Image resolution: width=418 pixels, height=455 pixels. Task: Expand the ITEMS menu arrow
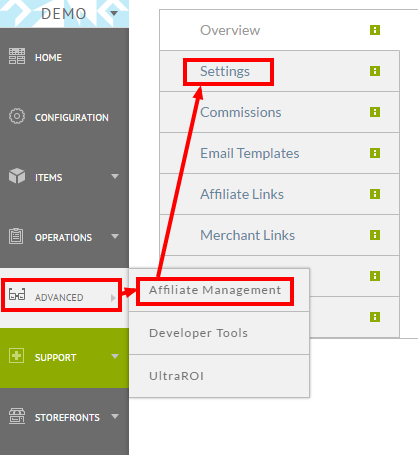(115, 176)
